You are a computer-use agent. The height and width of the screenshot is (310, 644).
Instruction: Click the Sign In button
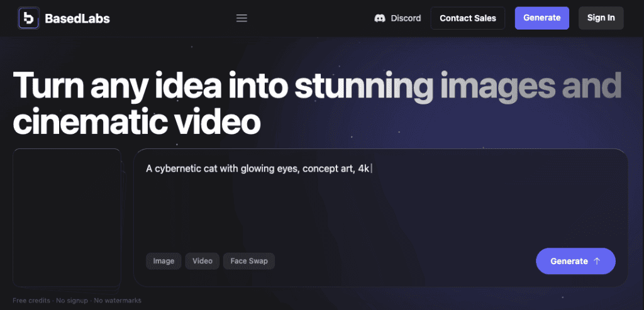(601, 18)
